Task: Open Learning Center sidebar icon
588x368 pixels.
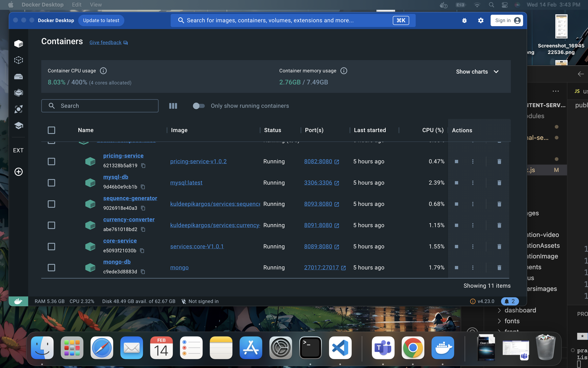Action: coord(18,126)
